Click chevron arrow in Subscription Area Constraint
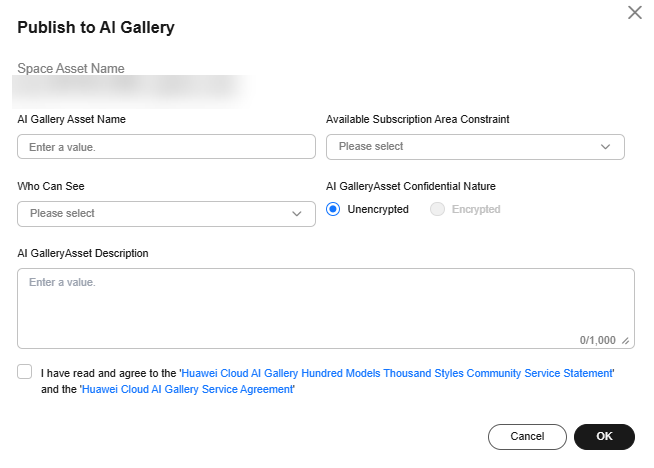 click(x=606, y=147)
